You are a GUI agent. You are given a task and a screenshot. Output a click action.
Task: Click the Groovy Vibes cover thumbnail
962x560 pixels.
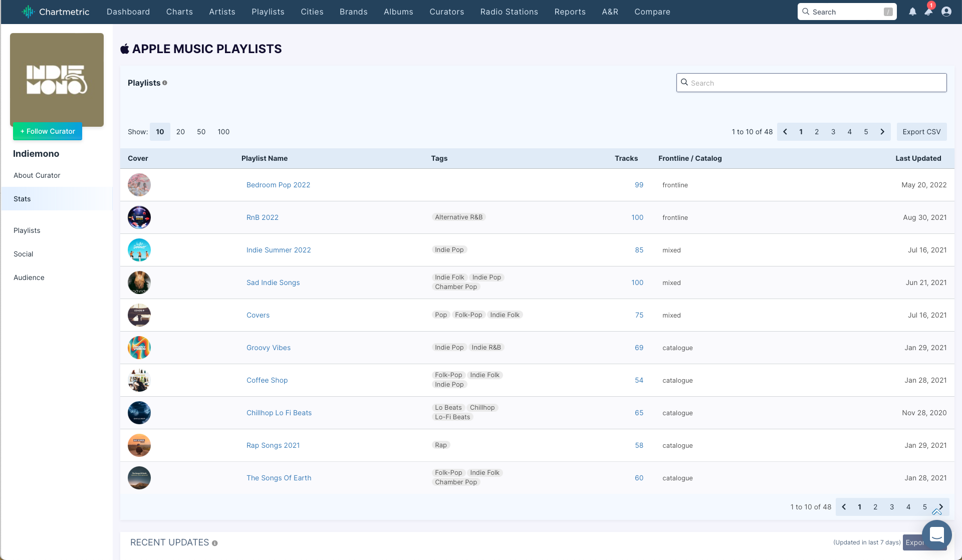pos(139,348)
